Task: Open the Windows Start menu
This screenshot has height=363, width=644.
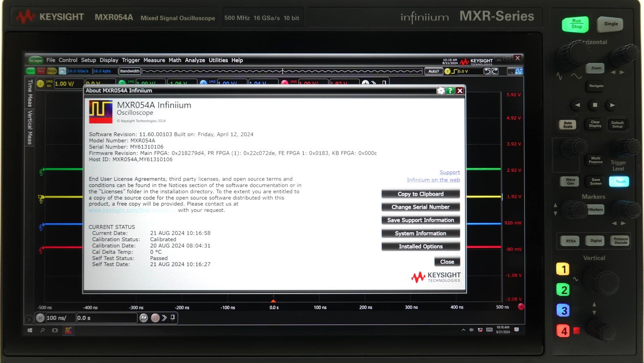Action: (30, 330)
